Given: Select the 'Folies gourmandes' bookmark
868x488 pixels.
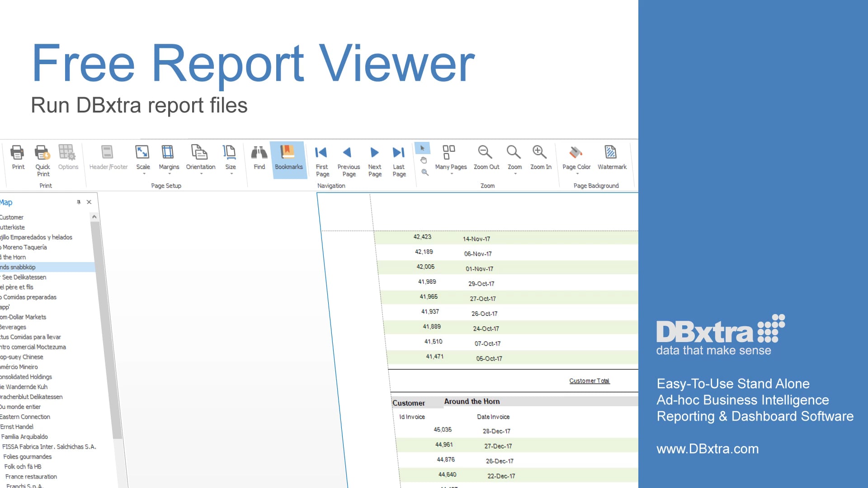Looking at the screenshot, I should pyautogui.click(x=27, y=457).
